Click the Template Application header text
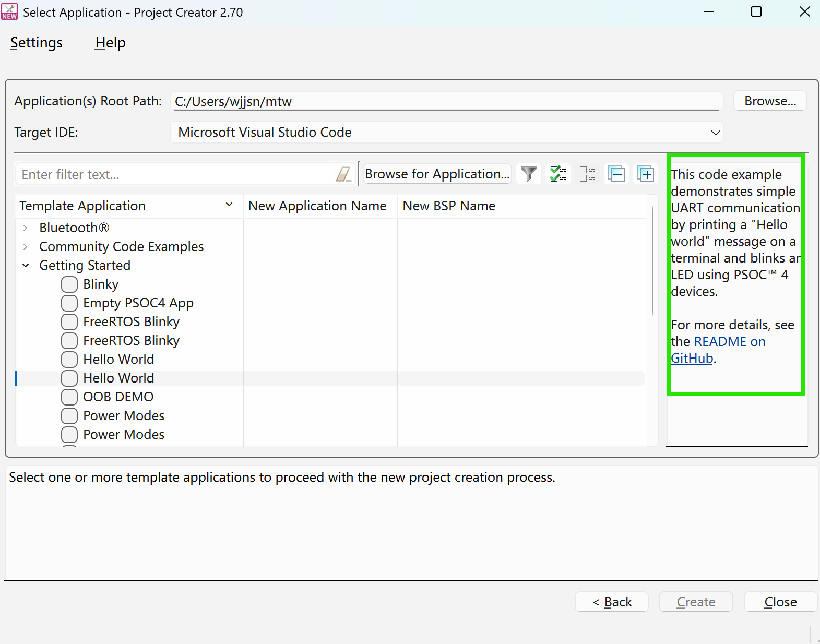 pos(82,206)
